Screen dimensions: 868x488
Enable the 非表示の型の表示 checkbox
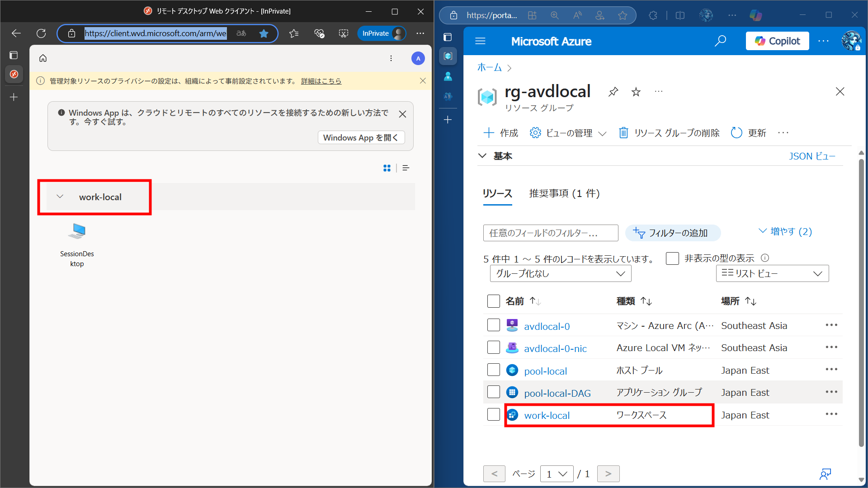click(672, 258)
